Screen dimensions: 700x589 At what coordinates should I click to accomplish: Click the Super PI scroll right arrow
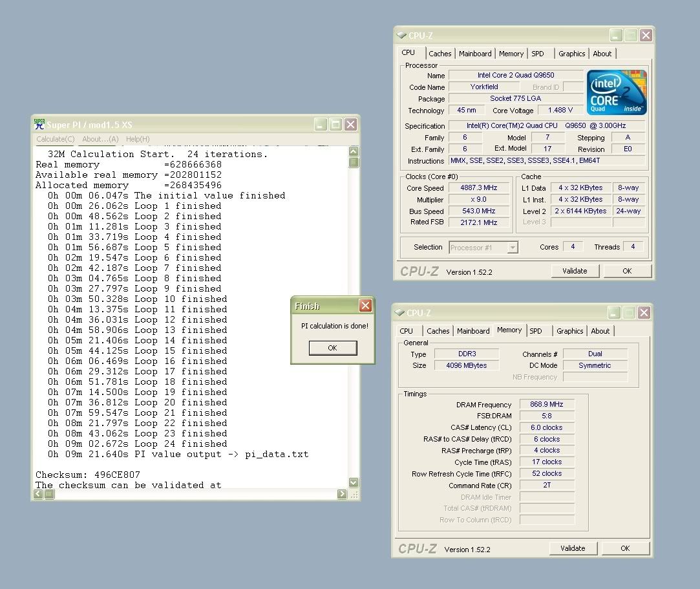click(x=342, y=494)
